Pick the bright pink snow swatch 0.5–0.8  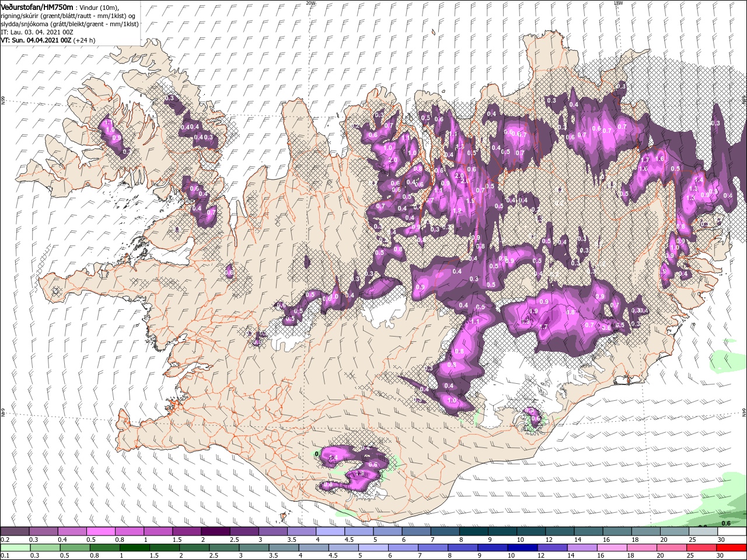click(100, 531)
